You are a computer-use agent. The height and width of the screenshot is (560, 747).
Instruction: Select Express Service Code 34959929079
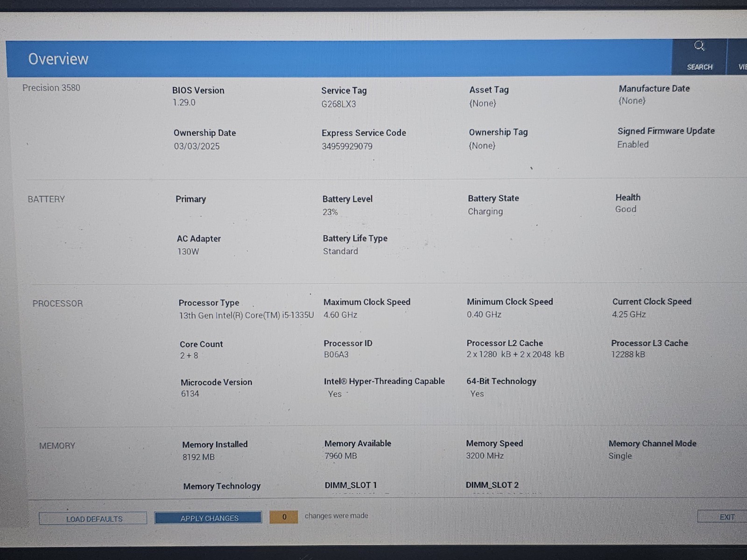pos(347,147)
